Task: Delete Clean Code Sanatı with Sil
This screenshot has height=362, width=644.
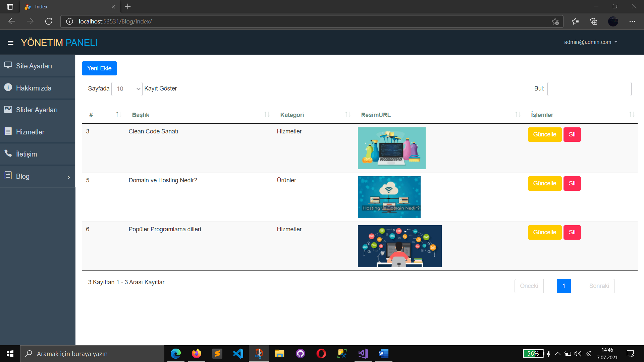Action: click(572, 134)
